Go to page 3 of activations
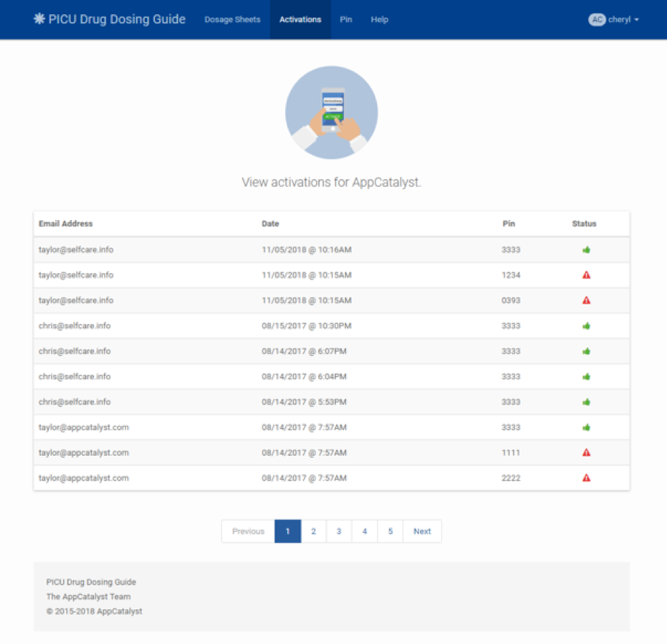The image size is (667, 644). coord(339,531)
